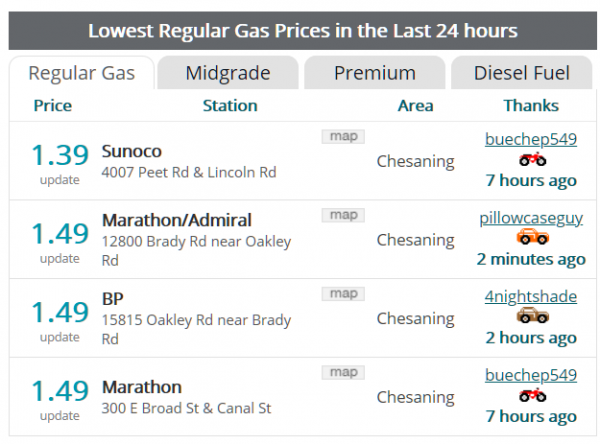Viewport: 600px width, 444px height.
Task: Open the Diesel Fuel tab
Action: pos(521,73)
